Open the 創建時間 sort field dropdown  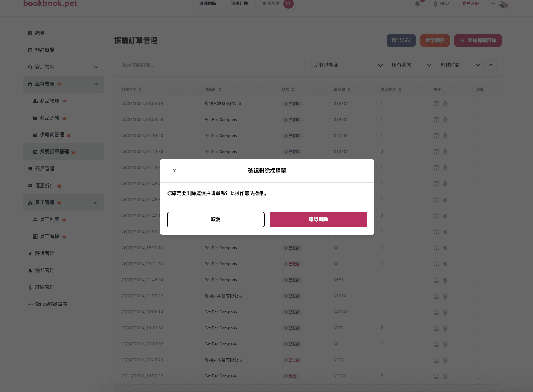click(x=459, y=65)
